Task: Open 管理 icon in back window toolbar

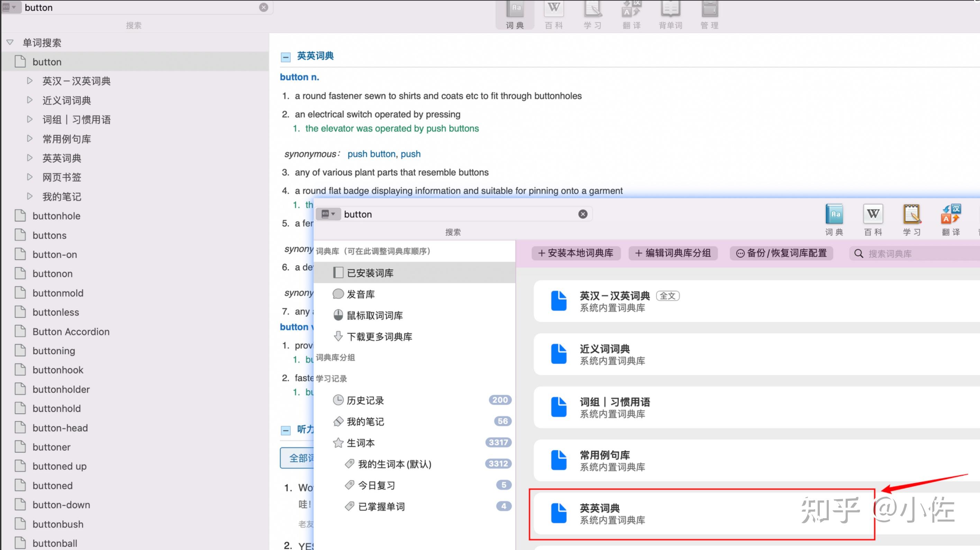Action: (709, 15)
